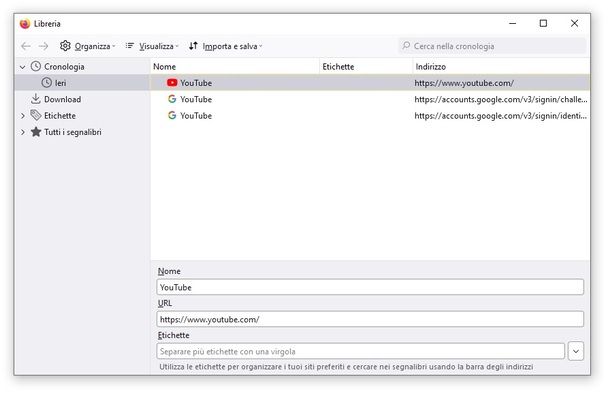Image resolution: width=610 pixels, height=398 pixels.
Task: Minimize the Libreria window
Action: tap(513, 23)
